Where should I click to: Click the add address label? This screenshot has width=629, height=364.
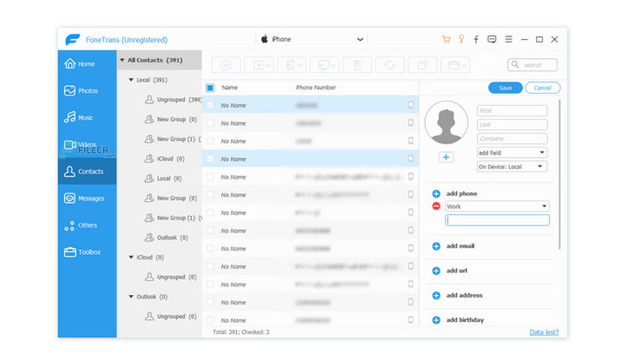coord(464,296)
